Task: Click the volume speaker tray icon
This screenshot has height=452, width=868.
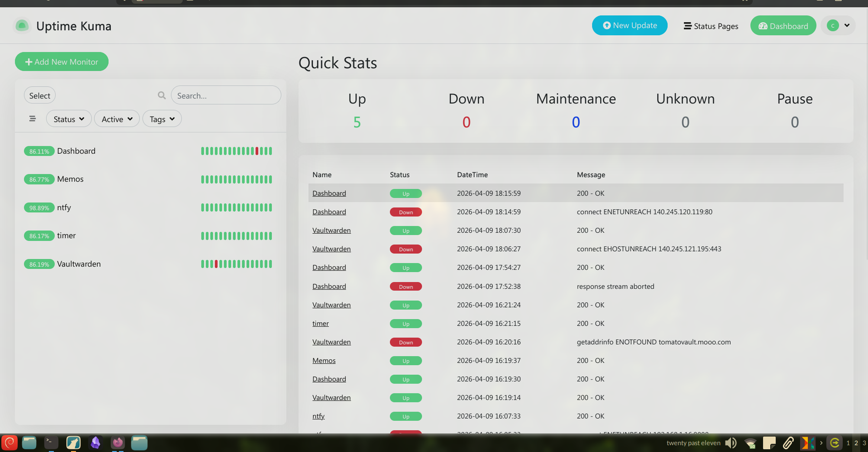Action: pos(731,443)
